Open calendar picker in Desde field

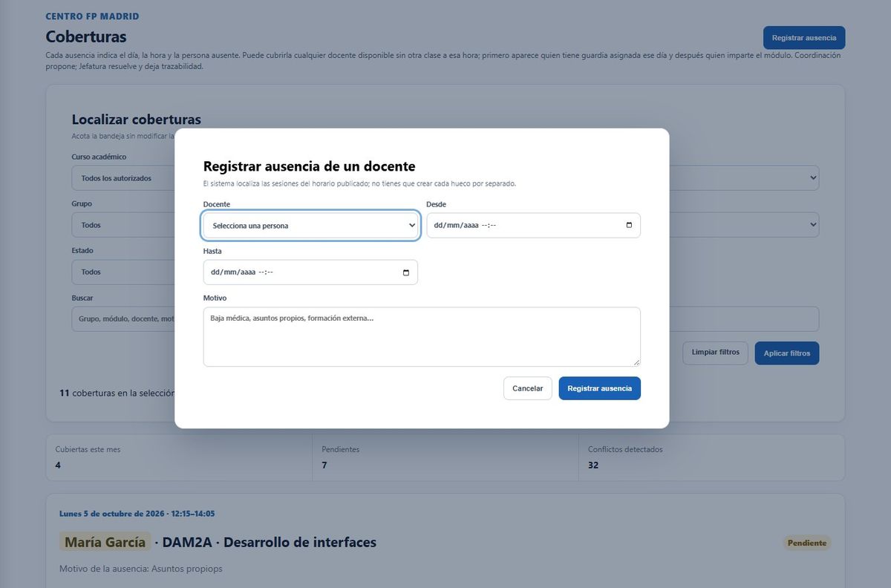click(629, 225)
